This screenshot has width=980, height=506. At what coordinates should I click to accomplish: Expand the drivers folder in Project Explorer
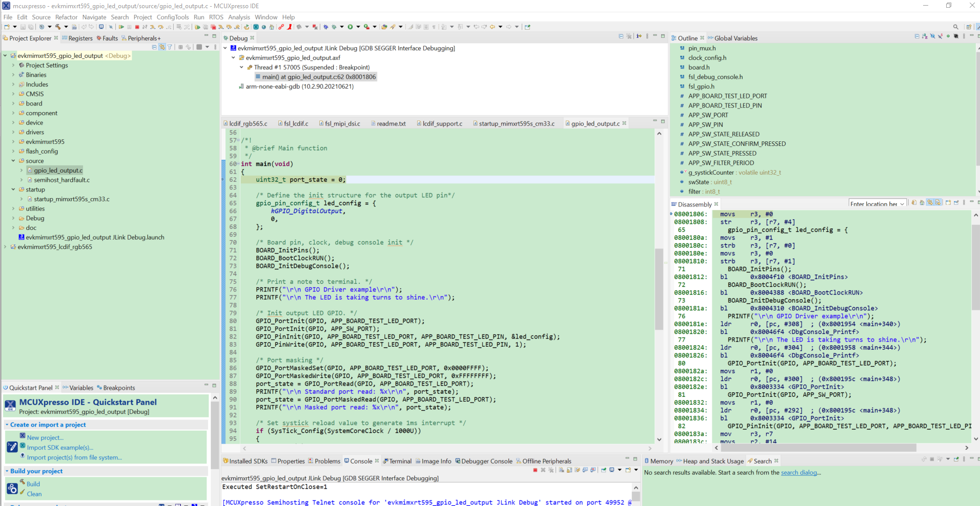pos(13,132)
